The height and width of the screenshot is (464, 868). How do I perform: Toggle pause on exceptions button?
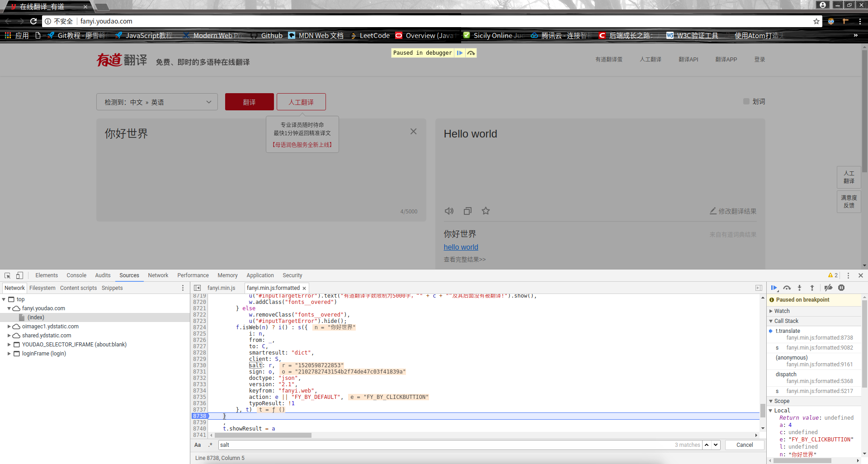(841, 288)
